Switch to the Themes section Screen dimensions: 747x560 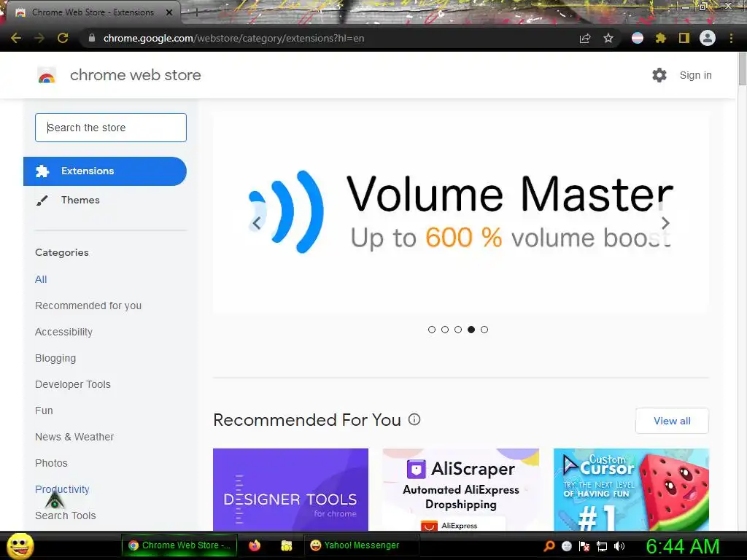(80, 200)
